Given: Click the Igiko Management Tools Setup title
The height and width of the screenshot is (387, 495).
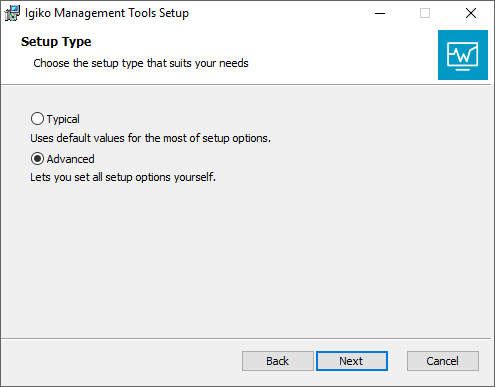Looking at the screenshot, I should coord(107,13).
